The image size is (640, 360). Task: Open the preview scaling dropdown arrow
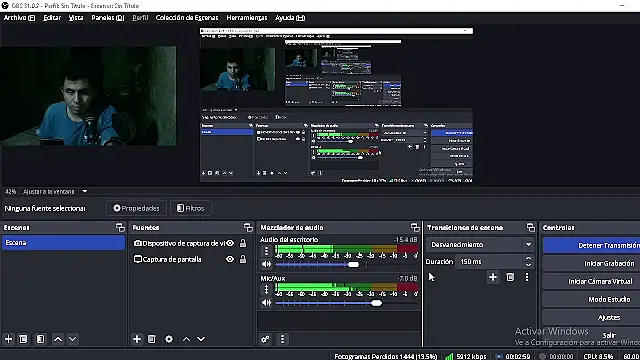(x=84, y=191)
